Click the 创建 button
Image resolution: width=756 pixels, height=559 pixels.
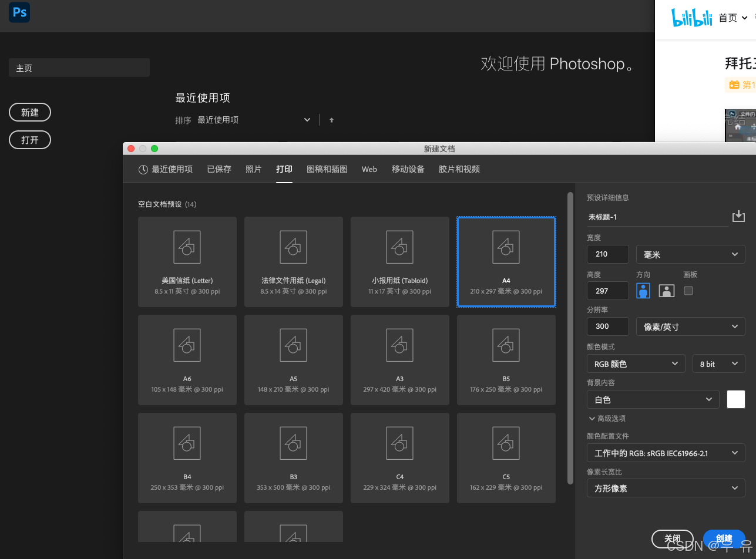pos(724,538)
